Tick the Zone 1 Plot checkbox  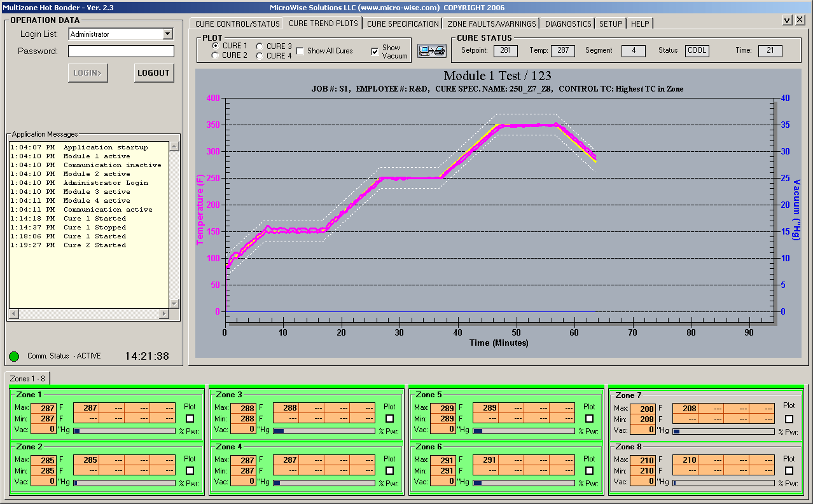coord(190,418)
